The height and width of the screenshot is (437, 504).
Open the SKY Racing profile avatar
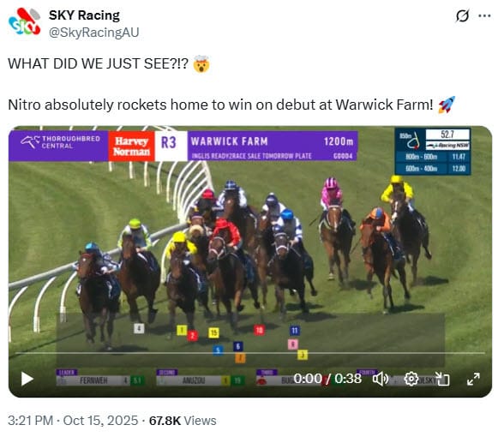(24, 22)
